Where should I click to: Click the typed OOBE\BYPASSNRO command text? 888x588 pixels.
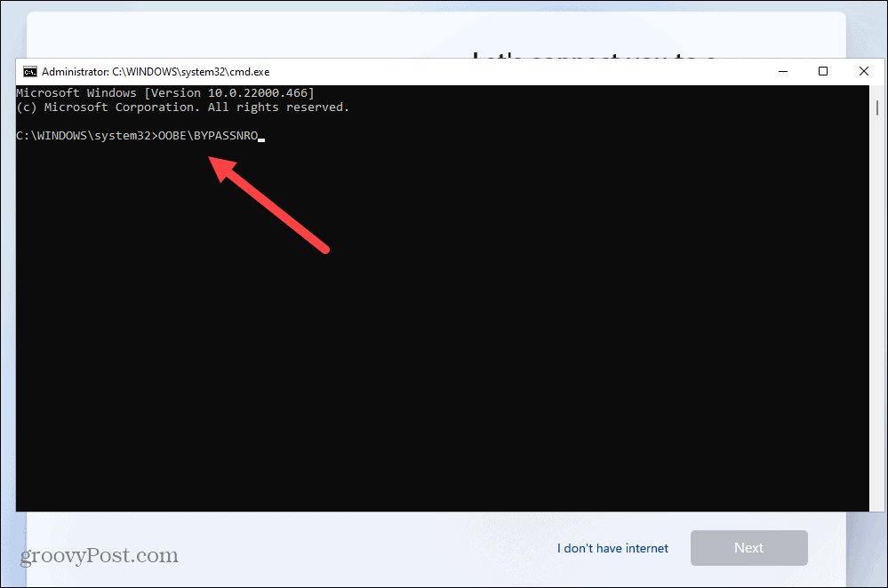208,136
